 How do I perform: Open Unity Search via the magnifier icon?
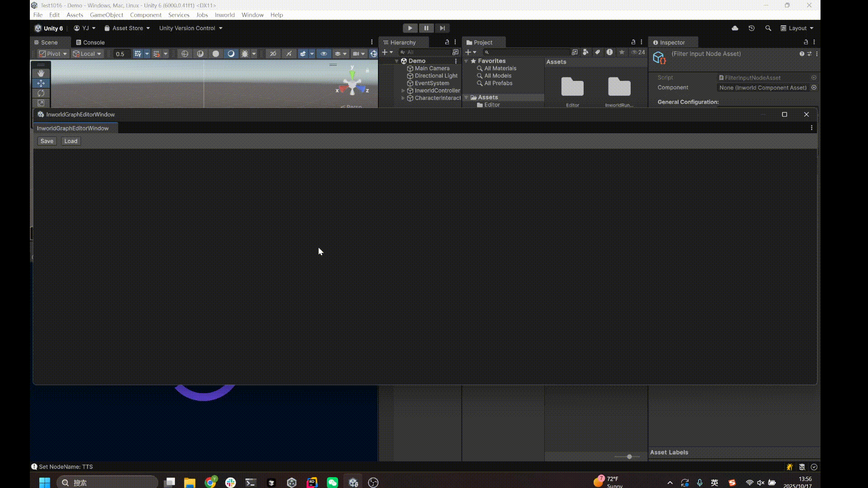coord(769,28)
